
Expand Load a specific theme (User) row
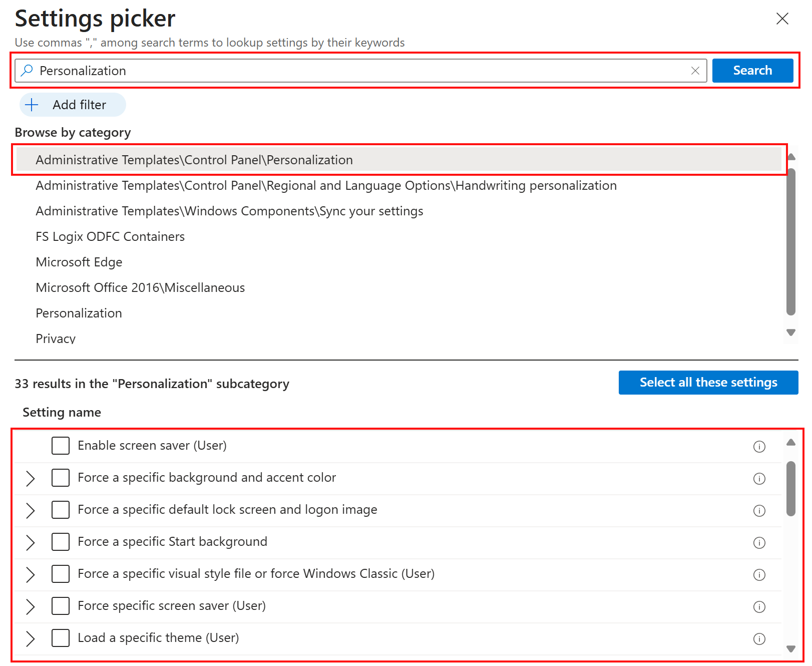tap(30, 638)
